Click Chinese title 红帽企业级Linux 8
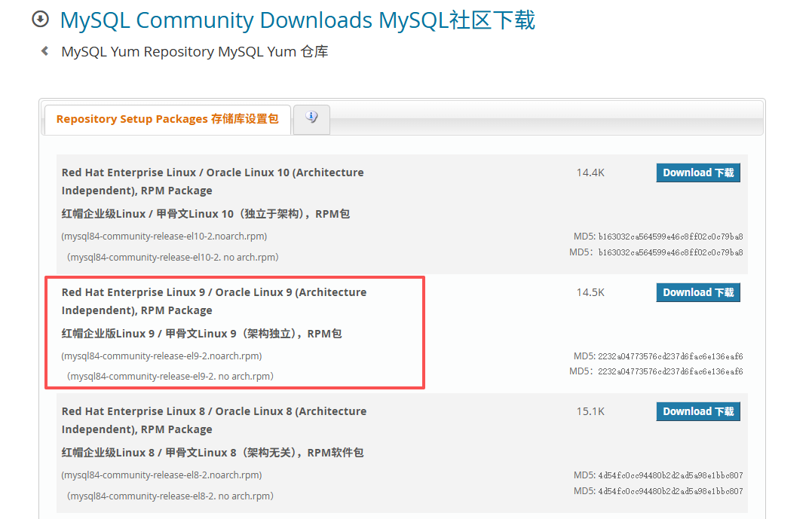The height and width of the screenshot is (519, 812). pos(213,453)
